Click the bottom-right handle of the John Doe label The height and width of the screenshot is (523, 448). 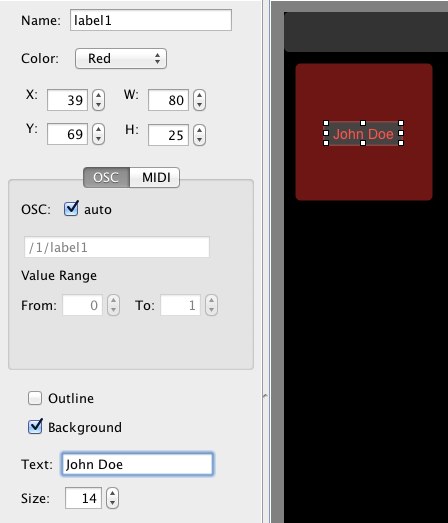pyautogui.click(x=401, y=143)
